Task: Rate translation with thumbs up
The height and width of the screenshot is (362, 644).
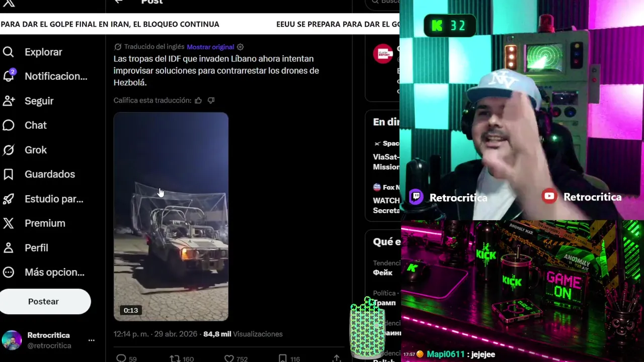Action: pyautogui.click(x=198, y=100)
